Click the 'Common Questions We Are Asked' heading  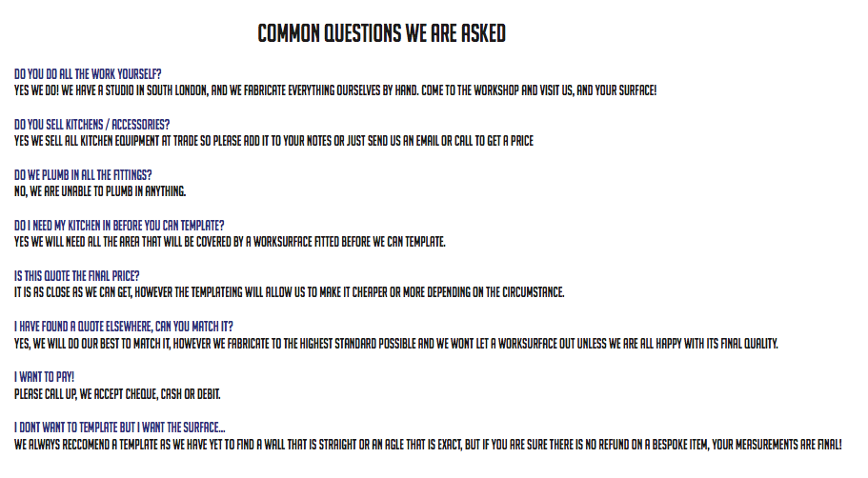click(381, 33)
